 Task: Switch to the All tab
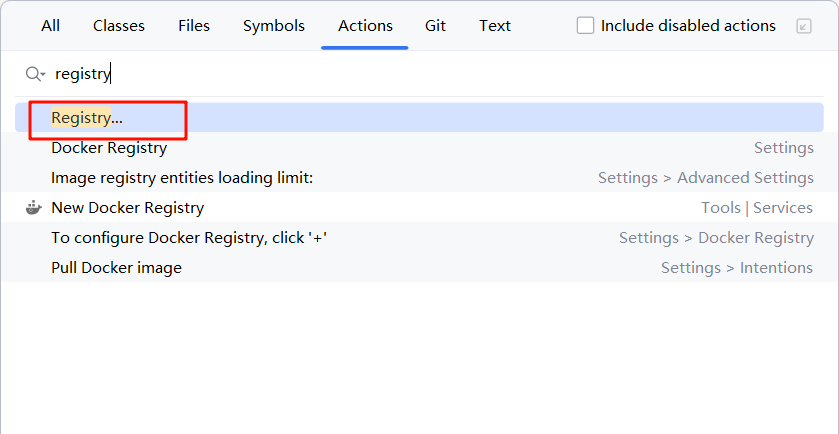click(x=50, y=26)
